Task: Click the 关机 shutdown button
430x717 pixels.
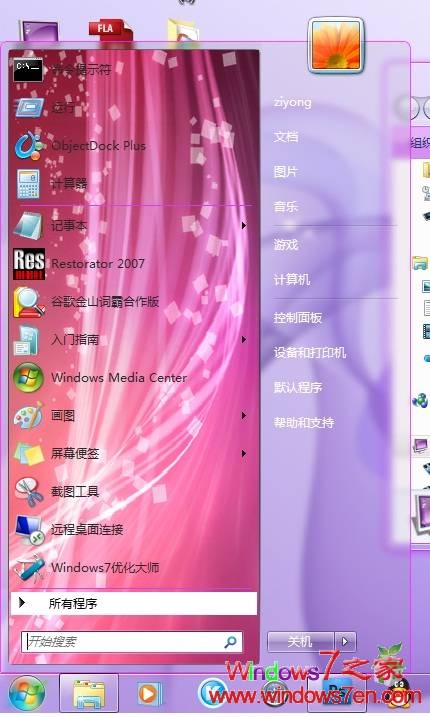Action: 301,642
